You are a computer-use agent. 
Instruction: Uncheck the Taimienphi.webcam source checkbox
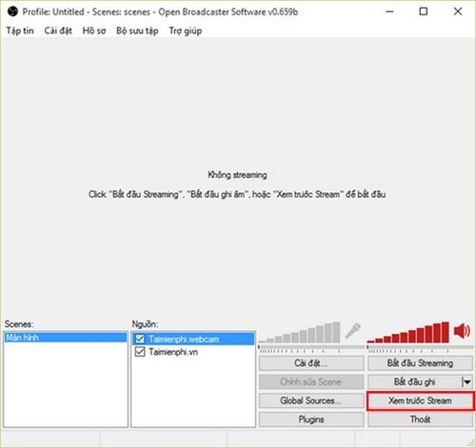tap(140, 339)
